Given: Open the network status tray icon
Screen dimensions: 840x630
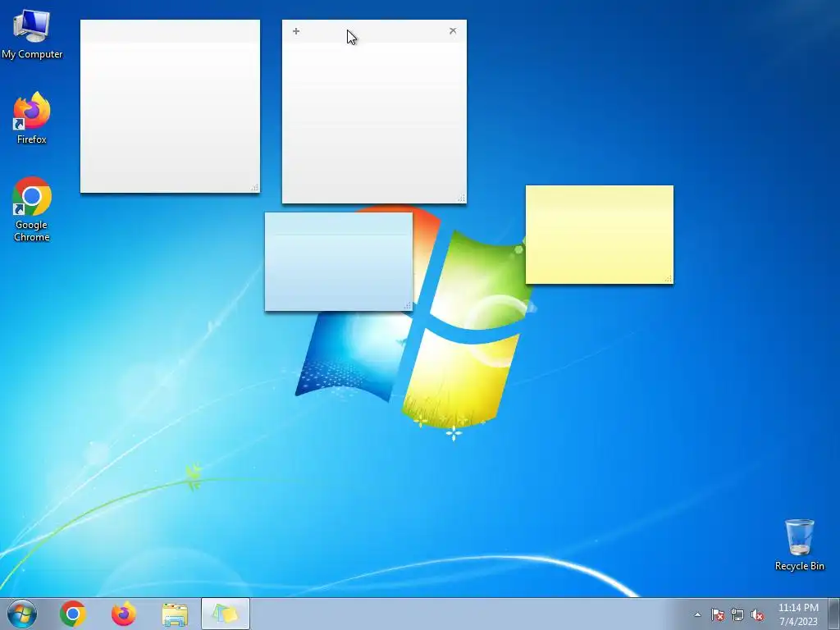Looking at the screenshot, I should coord(737,614).
